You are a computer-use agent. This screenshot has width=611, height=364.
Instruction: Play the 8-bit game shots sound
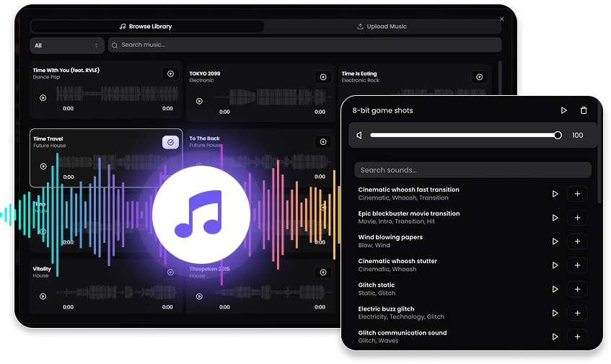pyautogui.click(x=564, y=111)
